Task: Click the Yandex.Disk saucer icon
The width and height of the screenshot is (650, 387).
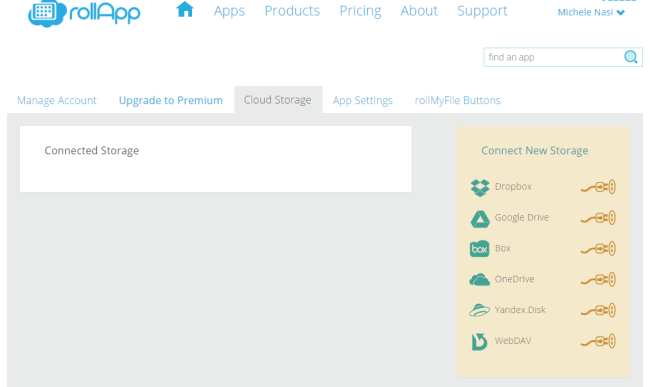Action: (480, 310)
